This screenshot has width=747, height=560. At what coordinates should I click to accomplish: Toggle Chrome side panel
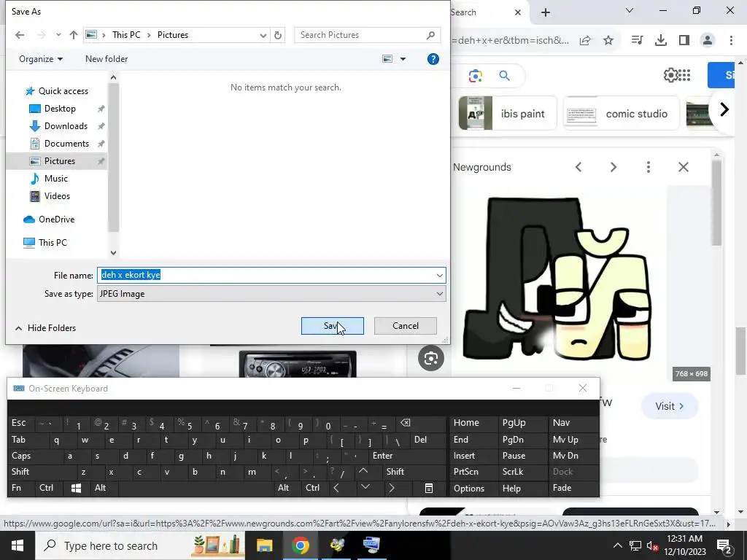click(684, 41)
